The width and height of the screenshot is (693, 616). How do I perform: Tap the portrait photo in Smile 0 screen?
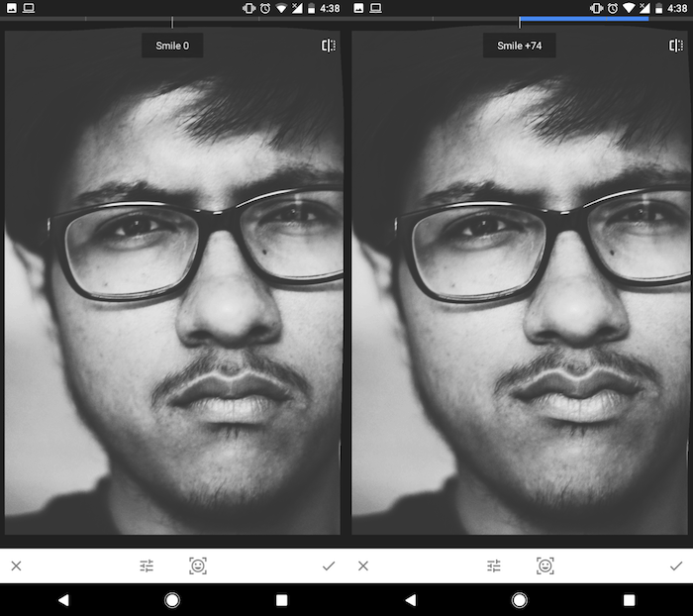click(x=173, y=283)
